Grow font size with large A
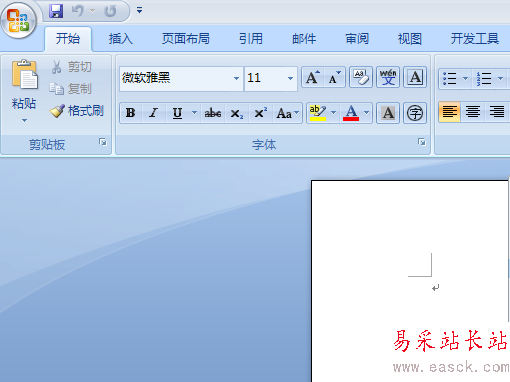This screenshot has height=382, width=510. [313, 77]
